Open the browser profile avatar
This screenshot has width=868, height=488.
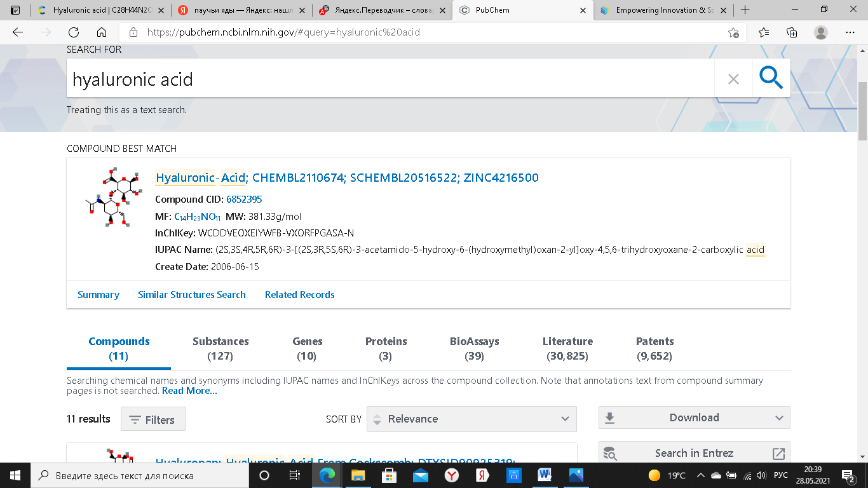tap(821, 32)
